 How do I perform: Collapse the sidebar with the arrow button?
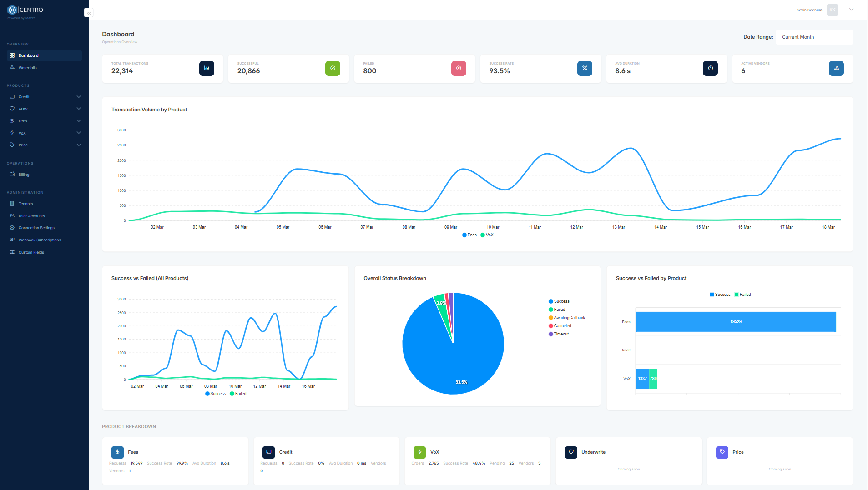89,13
